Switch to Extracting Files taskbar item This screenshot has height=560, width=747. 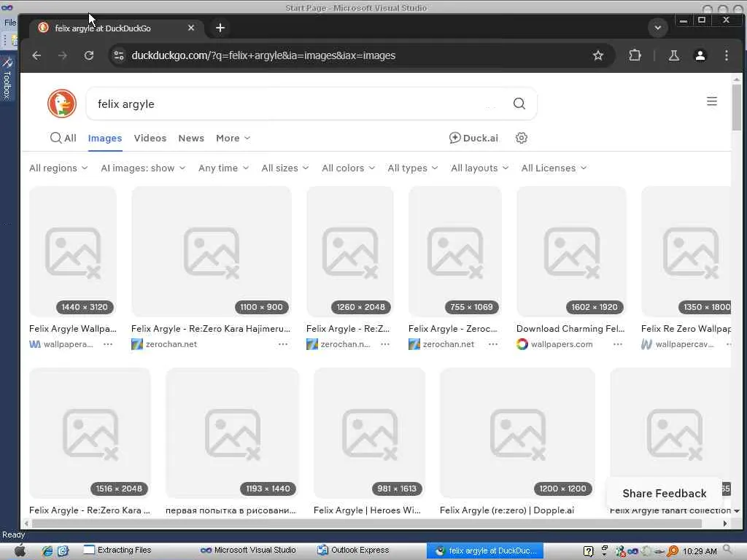tap(117, 550)
